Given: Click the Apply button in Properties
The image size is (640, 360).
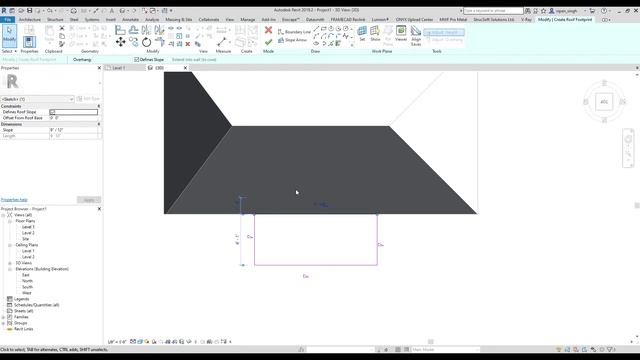Looking at the screenshot, I should point(89,200).
